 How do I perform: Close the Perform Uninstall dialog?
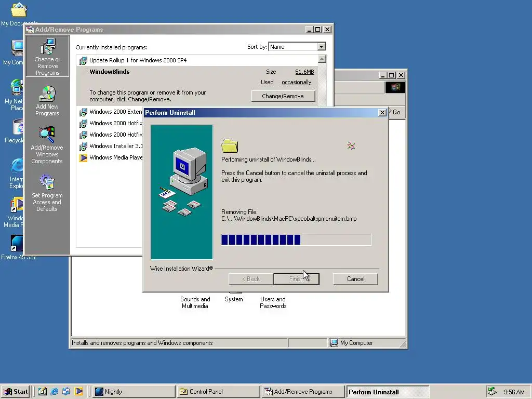(382, 112)
